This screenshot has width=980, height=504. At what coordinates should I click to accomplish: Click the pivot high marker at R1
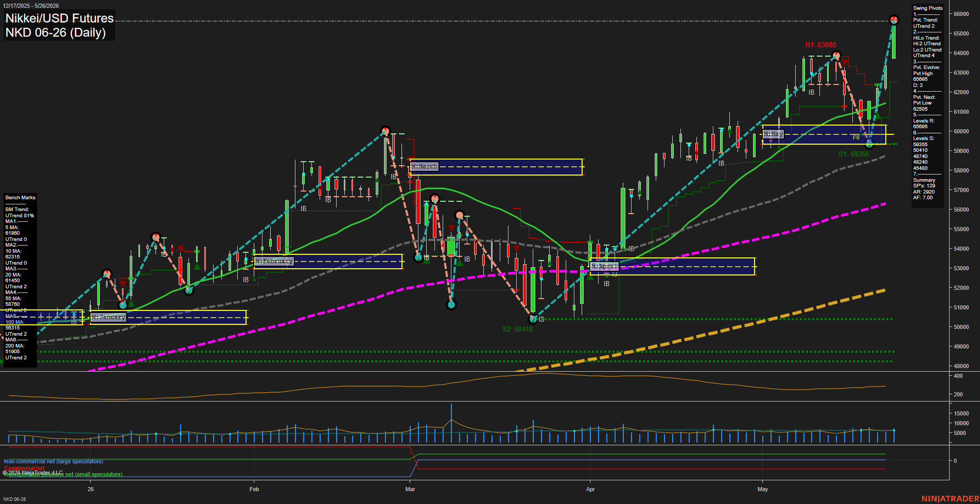[x=836, y=55]
